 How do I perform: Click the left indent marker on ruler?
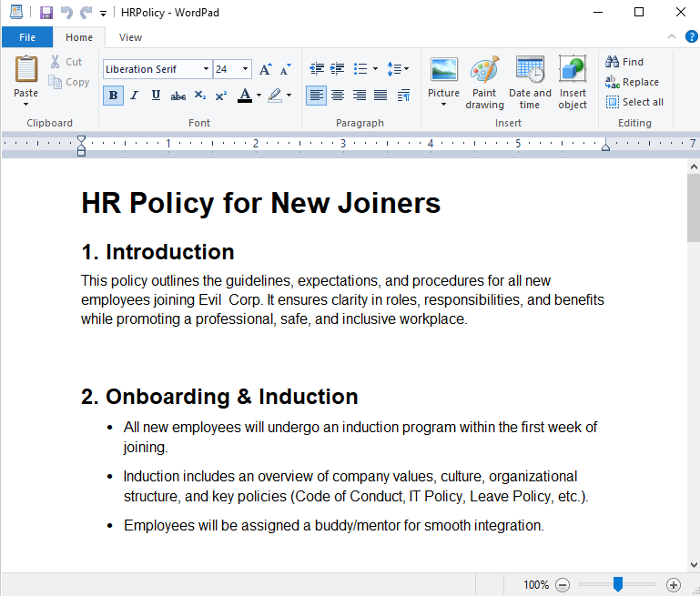click(81, 146)
